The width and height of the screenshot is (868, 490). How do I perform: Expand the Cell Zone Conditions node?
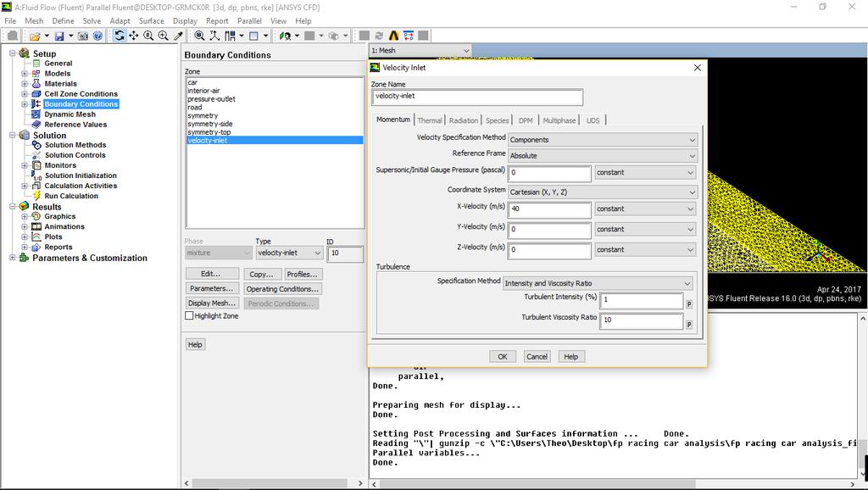(25, 94)
